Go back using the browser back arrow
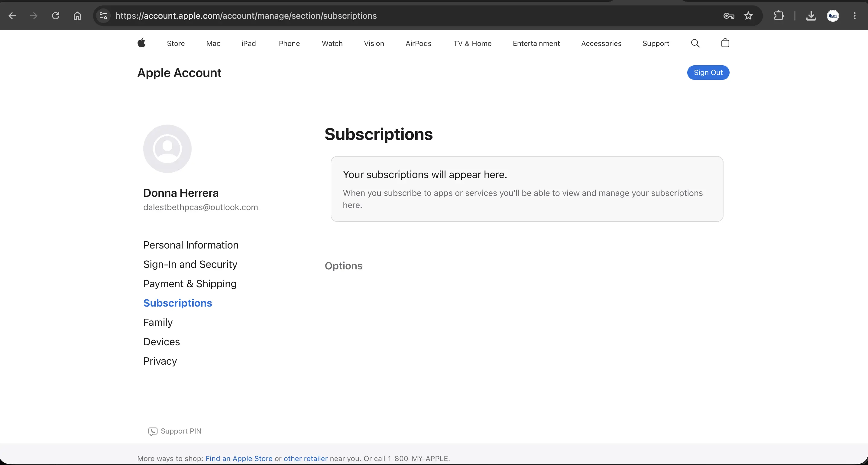Screen dimensions: 868x465 click(x=12, y=16)
